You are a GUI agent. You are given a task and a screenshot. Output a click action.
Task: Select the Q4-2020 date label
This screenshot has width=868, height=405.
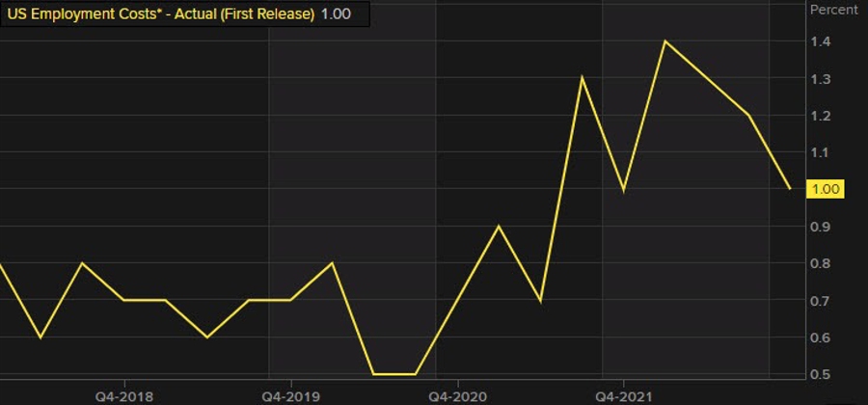point(458,395)
